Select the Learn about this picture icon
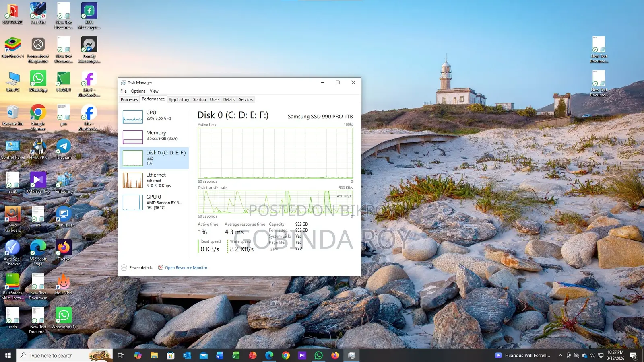The height and width of the screenshot is (362, 644). tap(38, 50)
